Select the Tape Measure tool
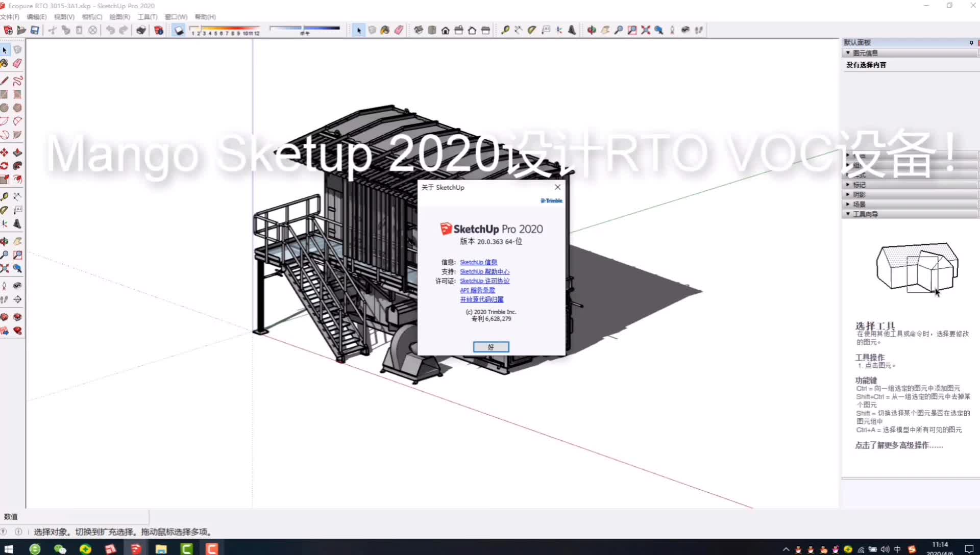 click(5, 196)
